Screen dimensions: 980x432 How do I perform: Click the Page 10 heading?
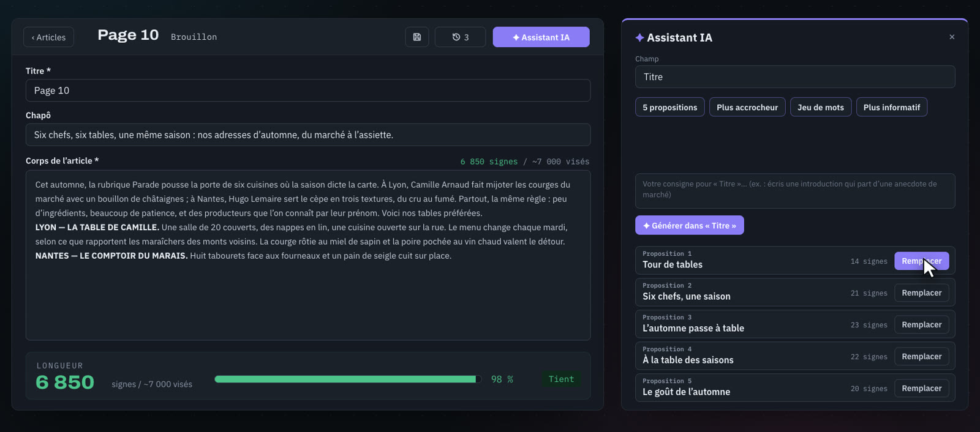(x=128, y=35)
